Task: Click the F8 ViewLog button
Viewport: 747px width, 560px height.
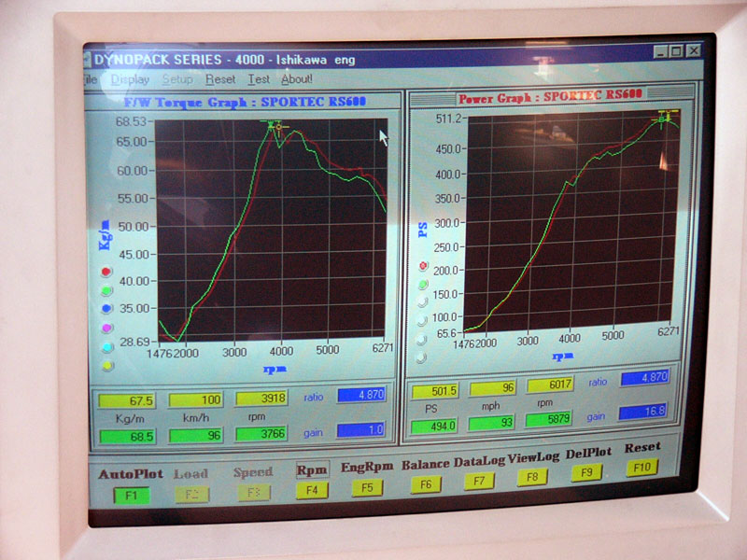Action: click(532, 477)
